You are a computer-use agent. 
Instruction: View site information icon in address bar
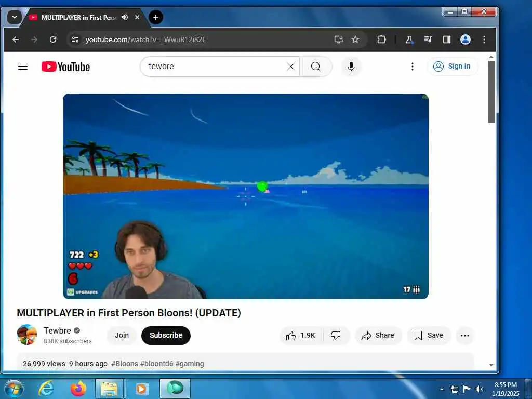75,39
